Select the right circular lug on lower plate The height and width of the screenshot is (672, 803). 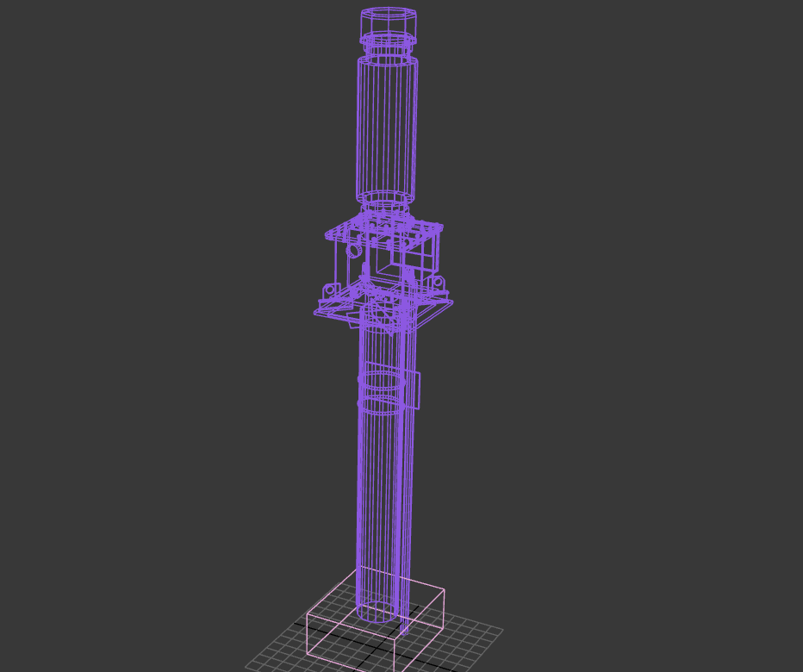pos(438,282)
